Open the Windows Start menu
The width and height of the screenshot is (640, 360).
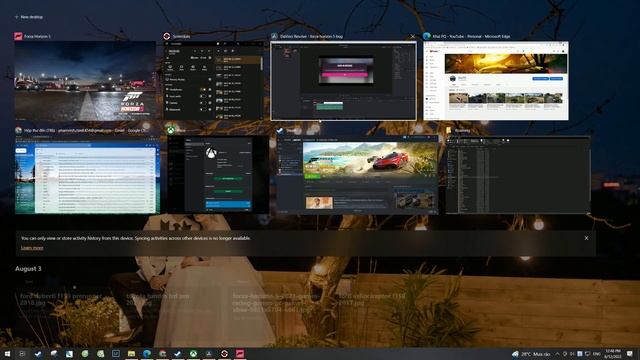click(7, 353)
